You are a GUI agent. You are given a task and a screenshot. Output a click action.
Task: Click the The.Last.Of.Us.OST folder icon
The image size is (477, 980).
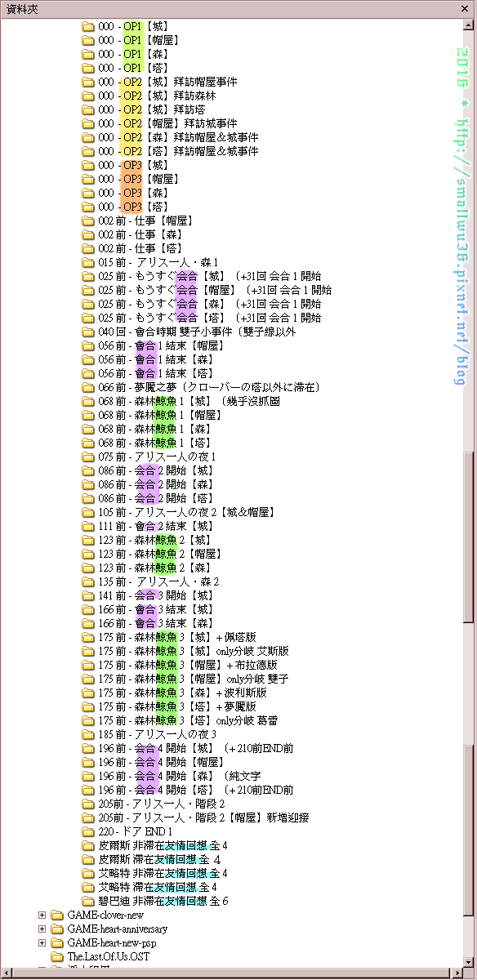pos(57,956)
